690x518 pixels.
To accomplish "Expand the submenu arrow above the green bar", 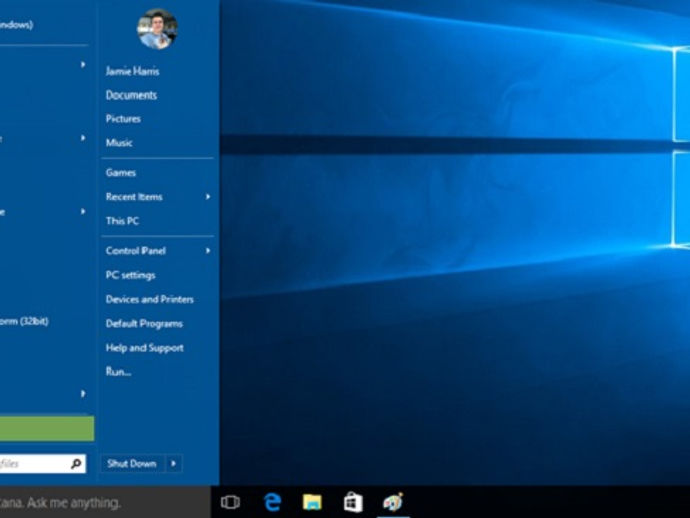I will (83, 393).
